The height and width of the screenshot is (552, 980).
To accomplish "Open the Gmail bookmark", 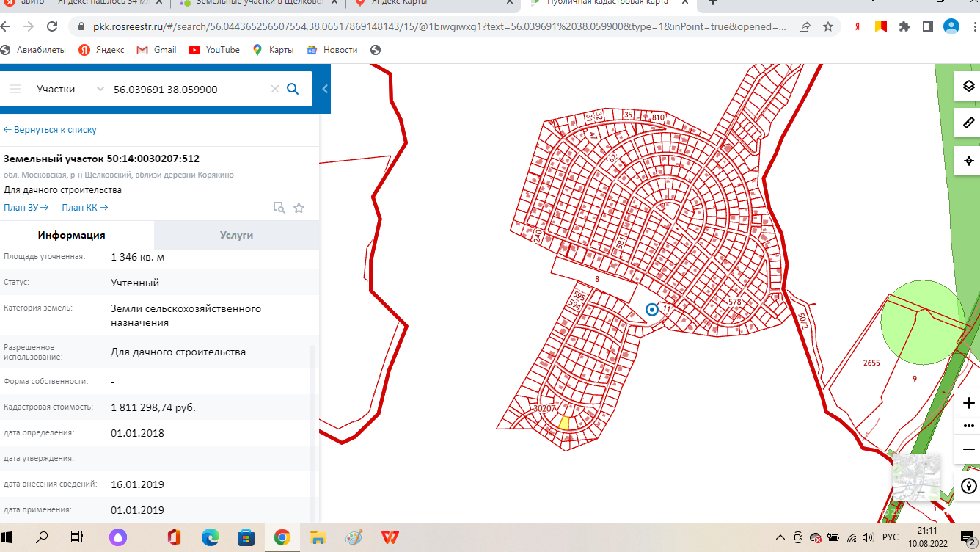I will click(156, 50).
